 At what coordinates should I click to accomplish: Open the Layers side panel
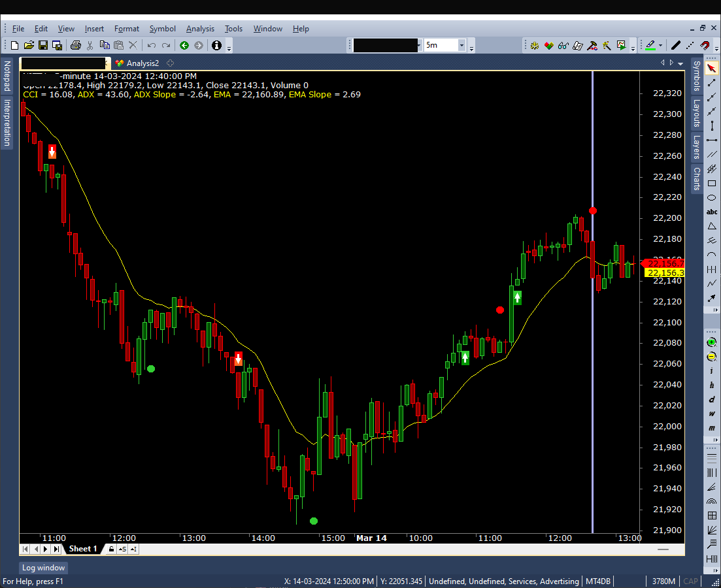697,147
